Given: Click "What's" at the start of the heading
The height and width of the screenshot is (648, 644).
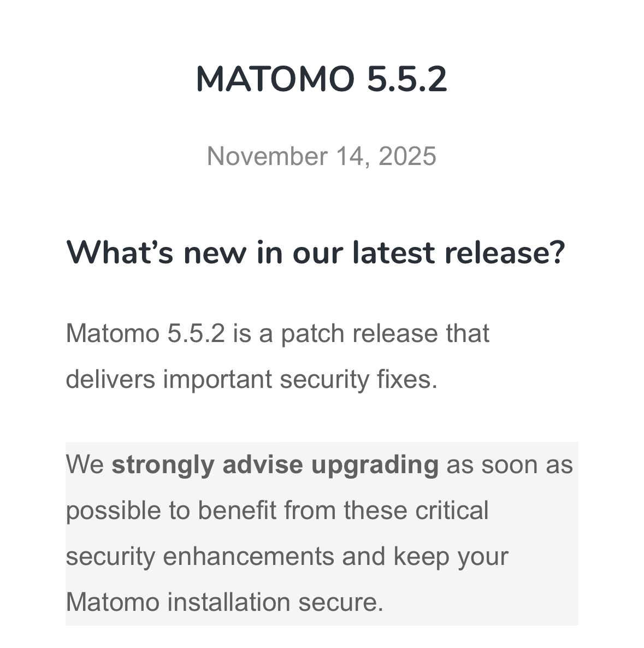Looking at the screenshot, I should click(120, 252).
